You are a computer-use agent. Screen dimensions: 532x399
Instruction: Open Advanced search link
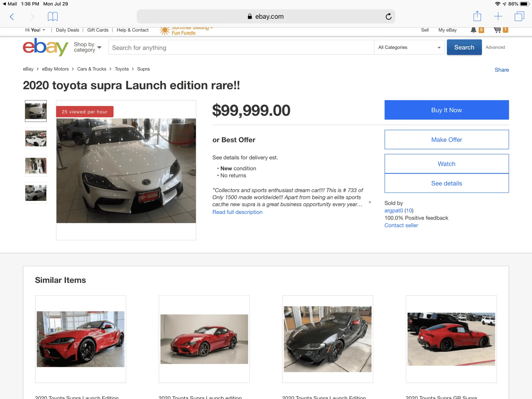[495, 47]
